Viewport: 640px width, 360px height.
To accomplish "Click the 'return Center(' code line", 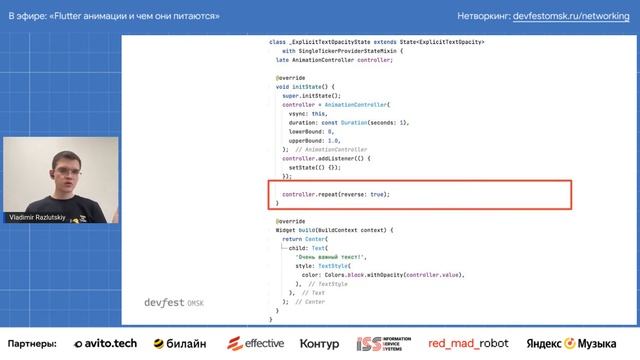I will coord(305,239).
